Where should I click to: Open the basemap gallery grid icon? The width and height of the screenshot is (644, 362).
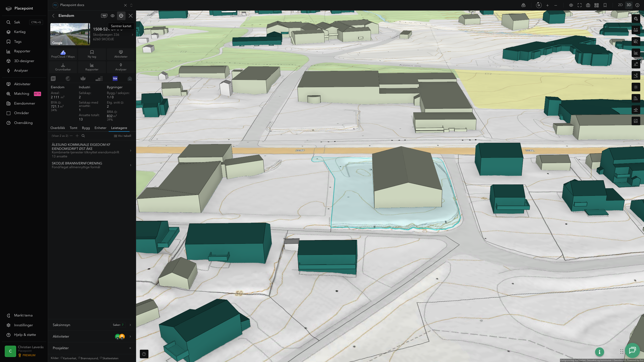pos(596,5)
